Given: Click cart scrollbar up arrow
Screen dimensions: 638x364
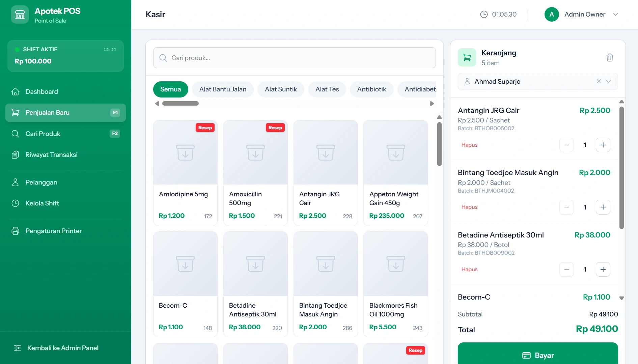Looking at the screenshot, I should coord(621,102).
